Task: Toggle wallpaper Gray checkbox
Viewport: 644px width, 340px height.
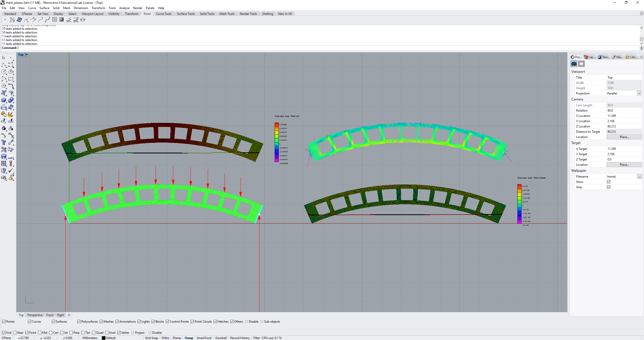Action: coord(609,187)
